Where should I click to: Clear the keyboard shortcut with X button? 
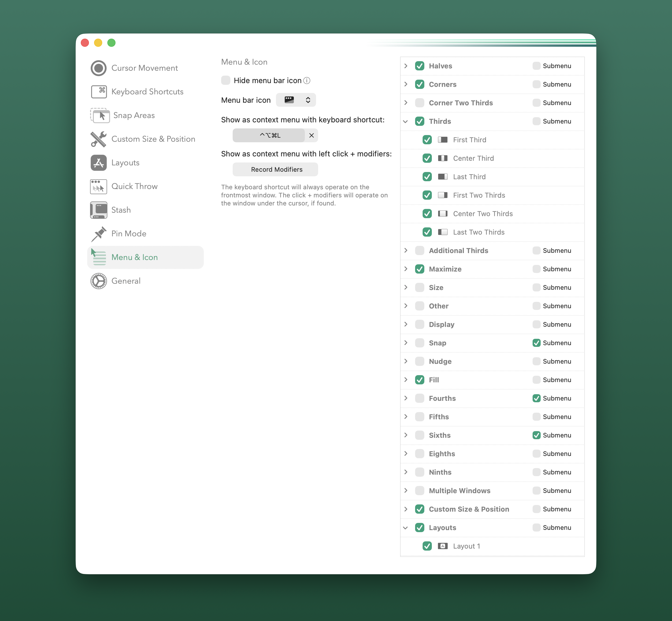312,135
